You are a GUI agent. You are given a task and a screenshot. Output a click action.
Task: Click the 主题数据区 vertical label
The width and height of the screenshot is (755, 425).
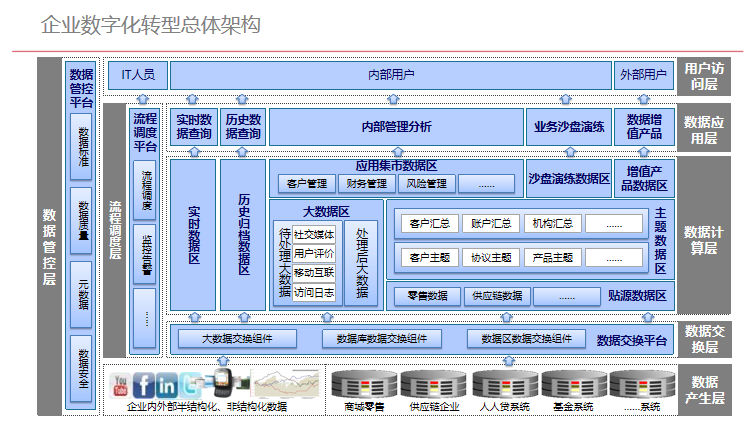click(660, 241)
